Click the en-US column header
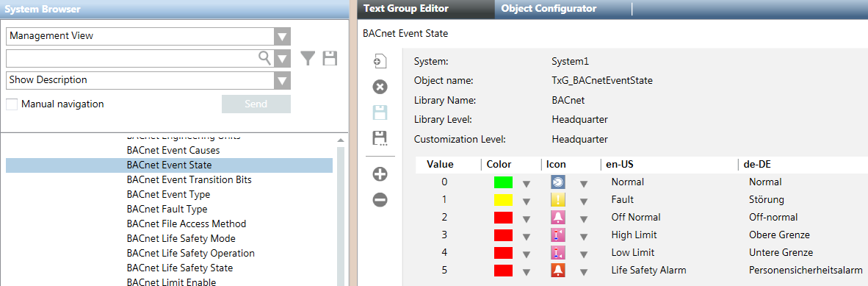Viewport: 868px width, 286px height. 619,164
